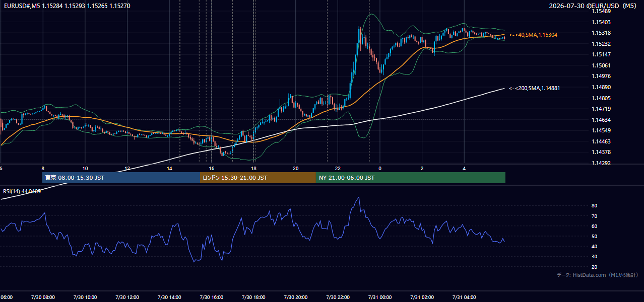
Task: Click the 1.15318 price axis label
Action: [x=601, y=33]
